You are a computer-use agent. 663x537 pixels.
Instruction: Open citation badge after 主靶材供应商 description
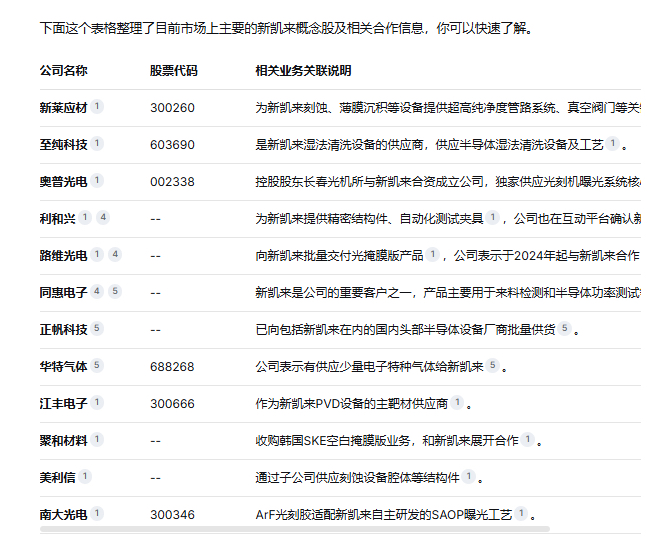pos(457,403)
